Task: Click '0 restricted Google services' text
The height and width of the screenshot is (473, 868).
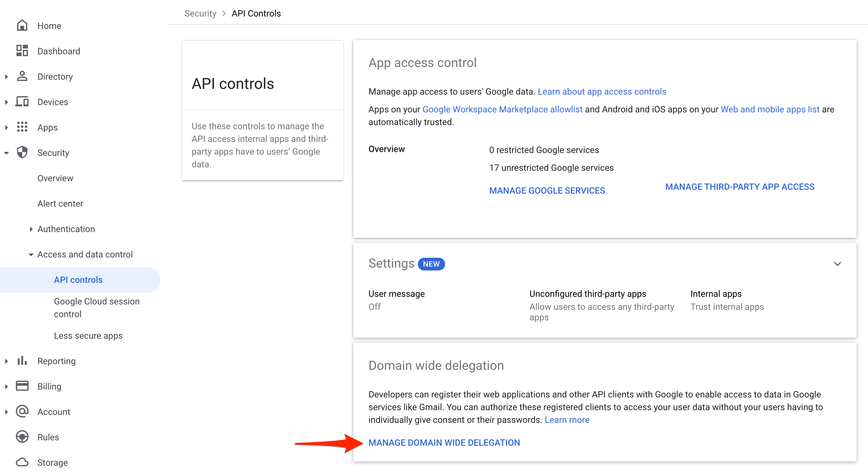Action: point(544,150)
